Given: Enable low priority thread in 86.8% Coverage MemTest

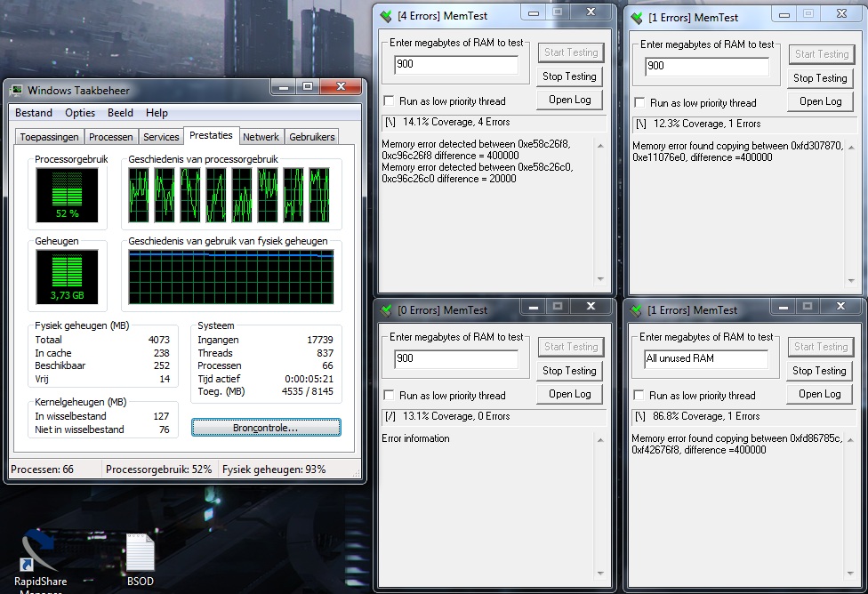Looking at the screenshot, I should point(639,395).
